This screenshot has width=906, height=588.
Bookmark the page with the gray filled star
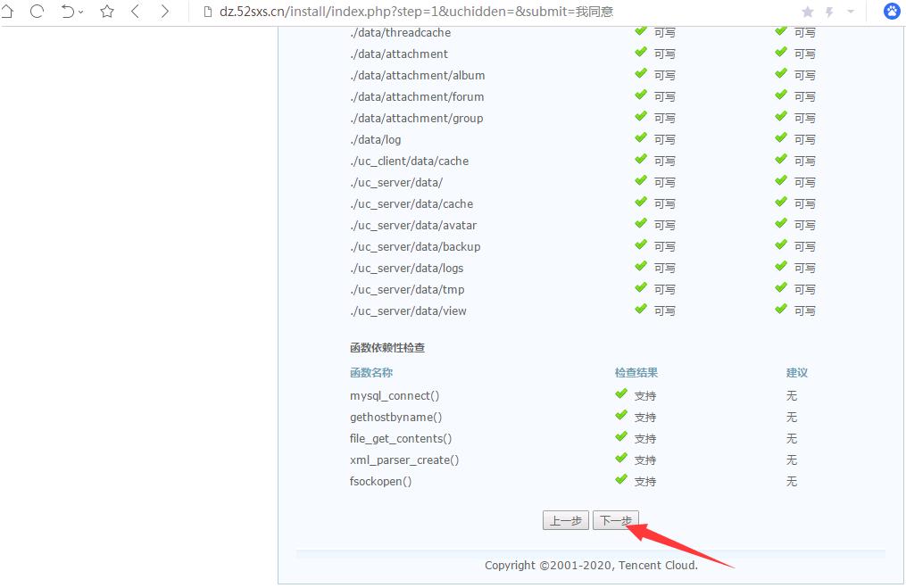(x=808, y=12)
